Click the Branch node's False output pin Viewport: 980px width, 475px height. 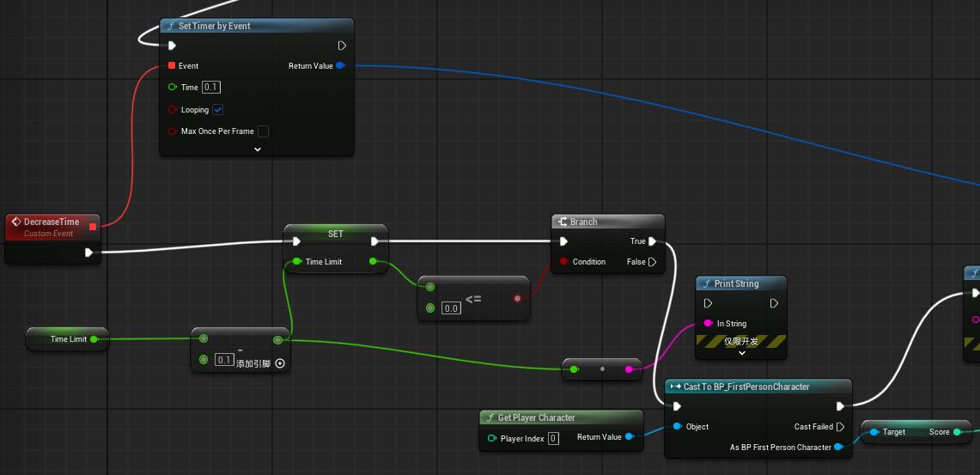coord(652,262)
